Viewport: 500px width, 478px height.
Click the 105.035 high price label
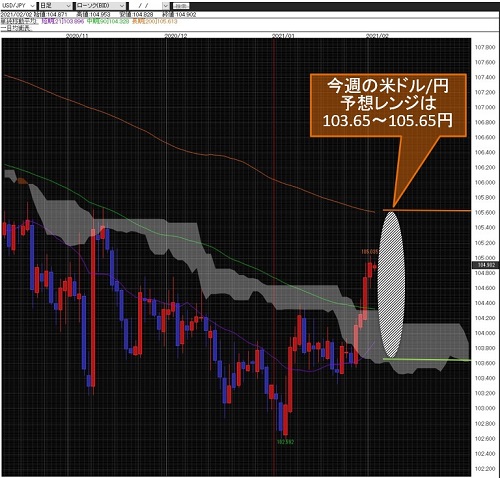(x=370, y=252)
